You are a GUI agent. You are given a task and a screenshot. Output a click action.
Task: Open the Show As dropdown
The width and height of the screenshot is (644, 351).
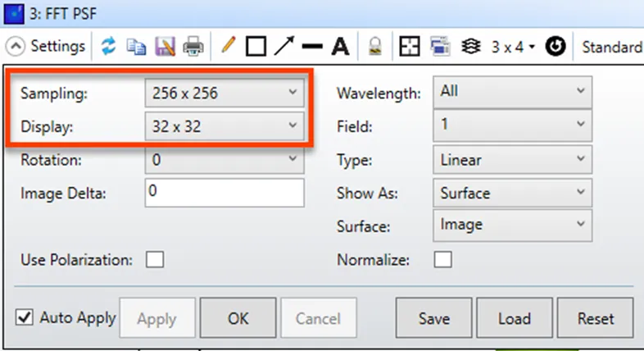(511, 194)
